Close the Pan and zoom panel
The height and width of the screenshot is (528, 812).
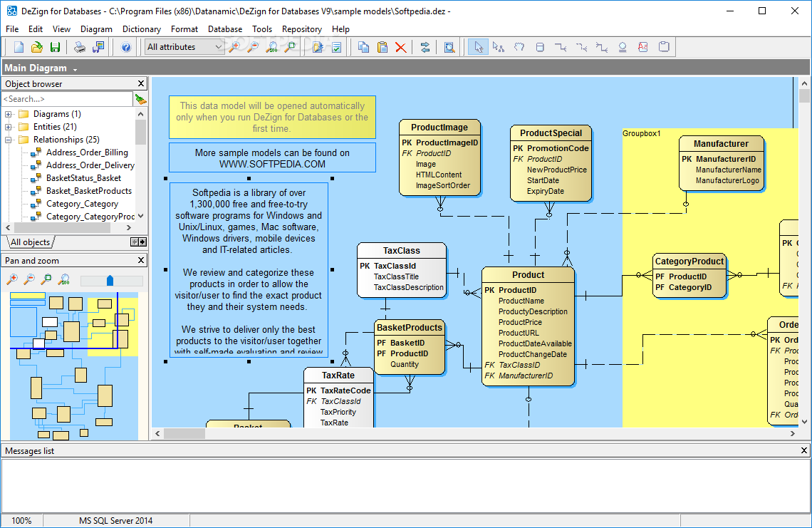tap(141, 260)
